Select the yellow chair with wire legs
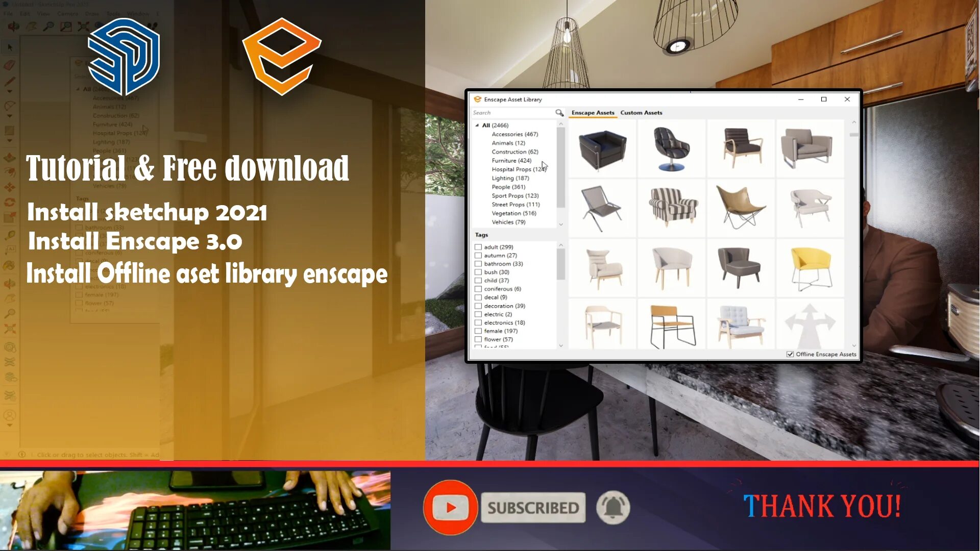This screenshot has width=980, height=551. (810, 268)
